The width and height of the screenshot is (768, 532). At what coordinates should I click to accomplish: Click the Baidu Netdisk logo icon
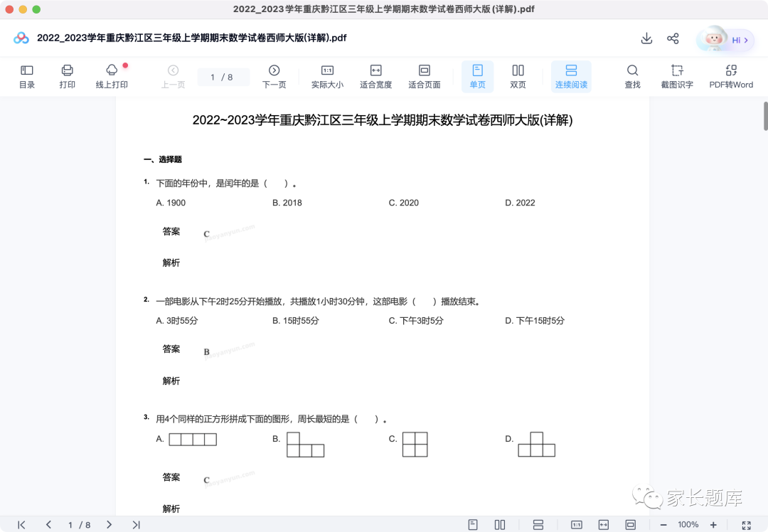point(21,38)
